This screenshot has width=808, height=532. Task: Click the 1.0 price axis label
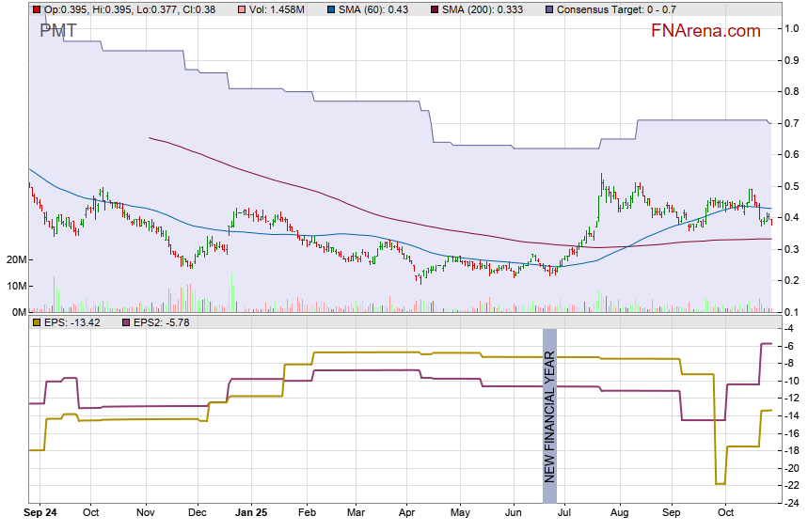pyautogui.click(x=791, y=28)
